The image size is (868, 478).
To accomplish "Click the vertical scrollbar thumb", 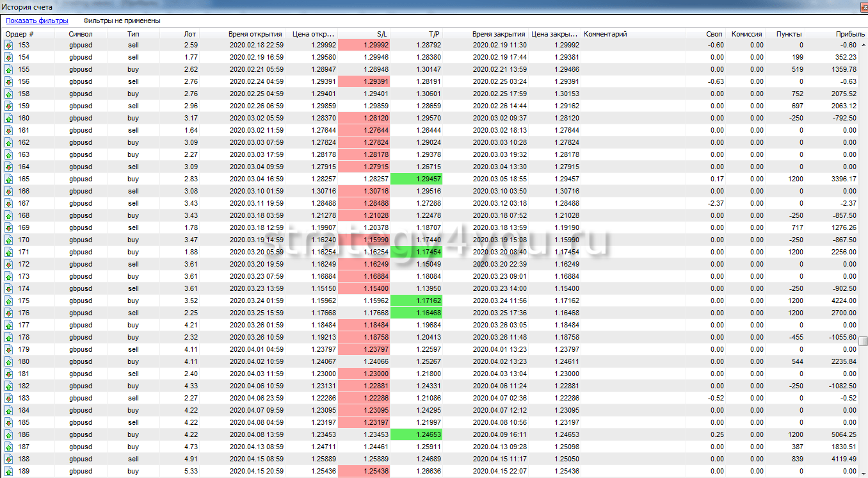I will point(863,341).
